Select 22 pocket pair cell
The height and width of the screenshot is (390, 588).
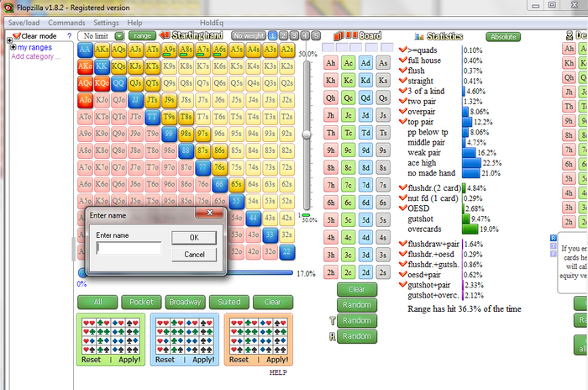coord(287,251)
